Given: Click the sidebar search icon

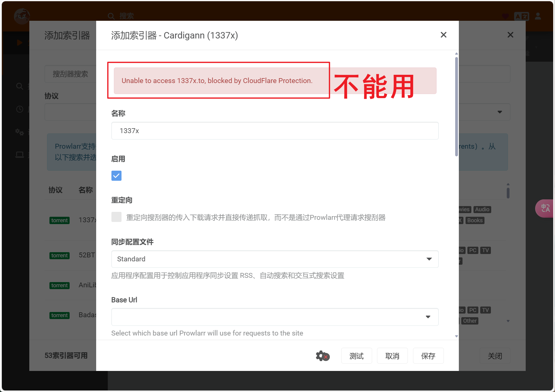Looking at the screenshot, I should pos(20,86).
